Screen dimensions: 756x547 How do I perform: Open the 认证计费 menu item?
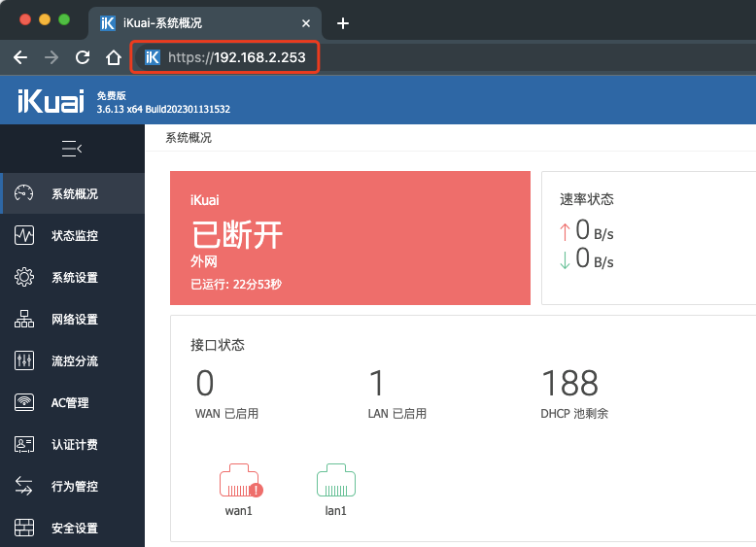click(72, 444)
